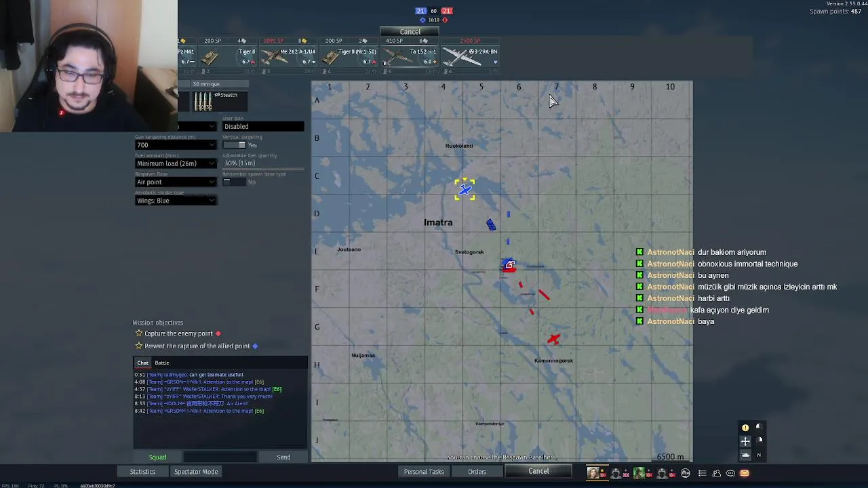Open the Gun targeting distance dropdown showing 700
This screenshot has height=488, width=868.
coord(176,145)
